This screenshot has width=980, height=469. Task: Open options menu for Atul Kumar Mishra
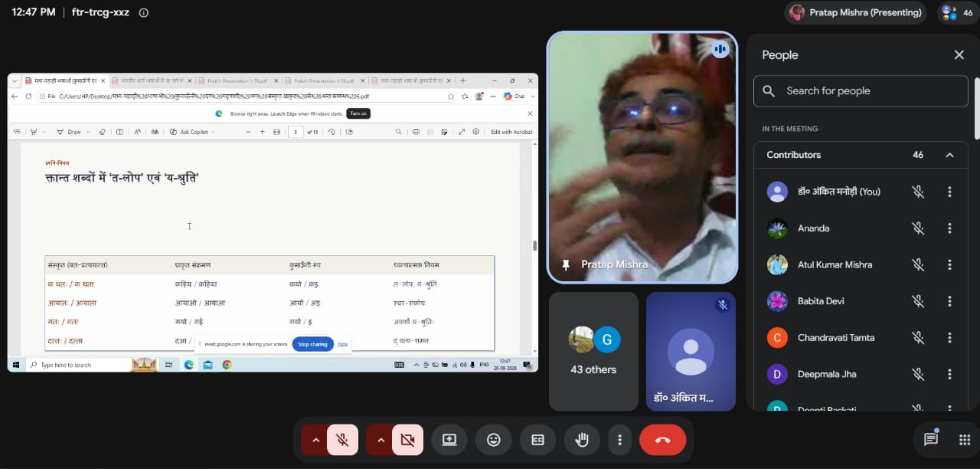[x=949, y=264]
